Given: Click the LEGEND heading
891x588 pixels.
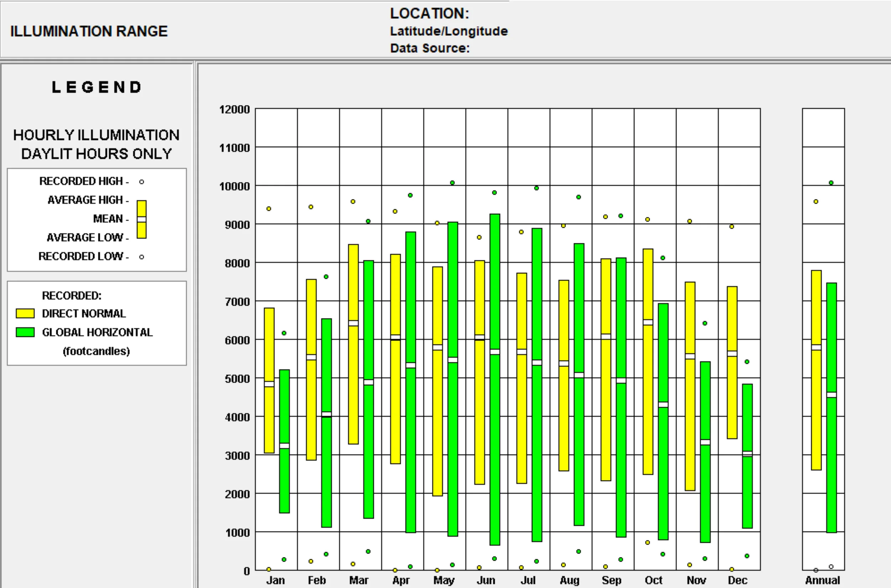Looking at the screenshot, I should [97, 87].
